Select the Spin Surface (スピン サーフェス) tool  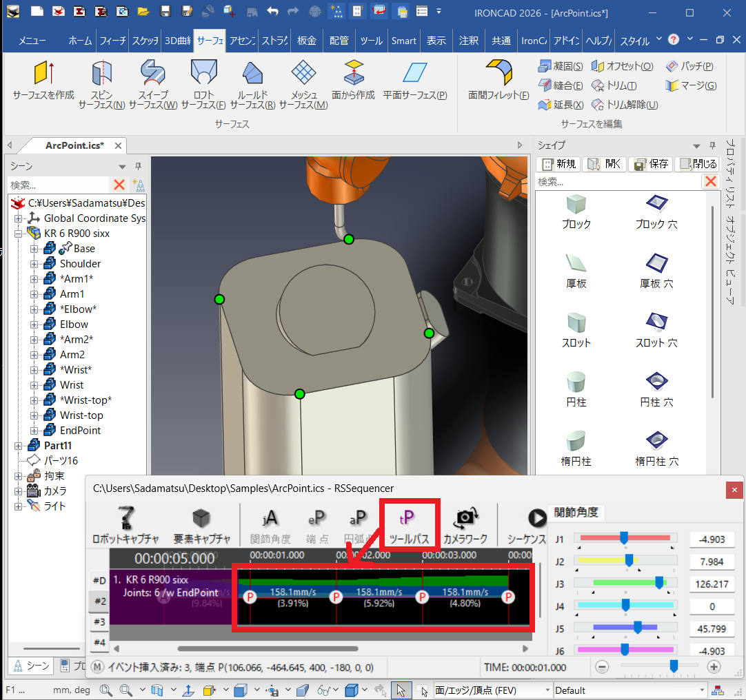point(101,84)
